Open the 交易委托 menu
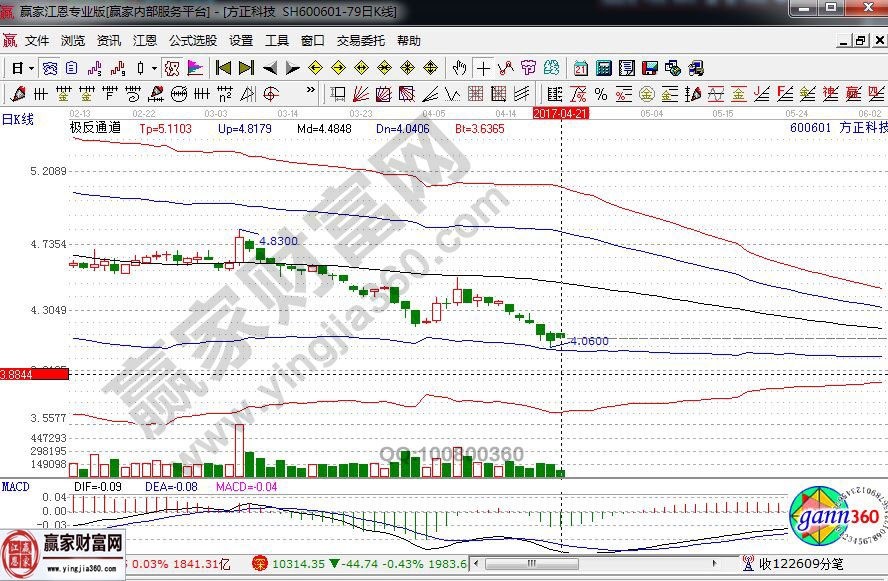Screen dimensions: 888x581 tap(360, 41)
